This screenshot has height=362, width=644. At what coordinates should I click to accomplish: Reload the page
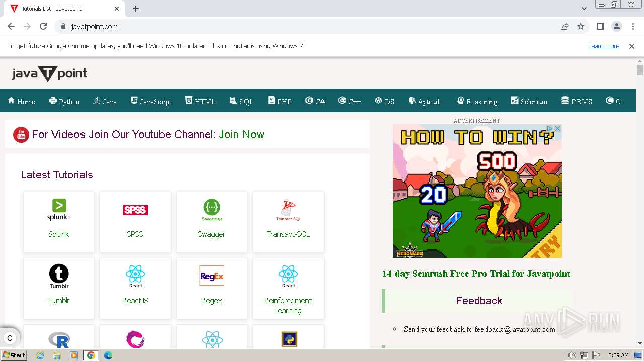coord(43,27)
